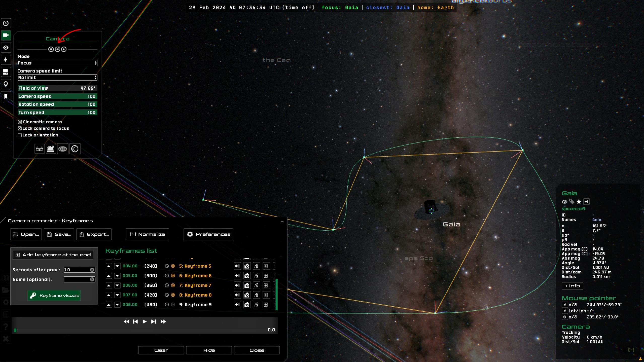Toggle Lock orientation checkbox

click(x=19, y=135)
